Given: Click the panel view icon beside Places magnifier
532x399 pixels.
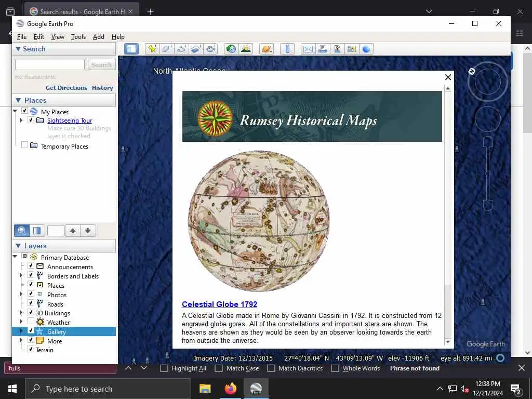Looking at the screenshot, I should click(37, 231).
